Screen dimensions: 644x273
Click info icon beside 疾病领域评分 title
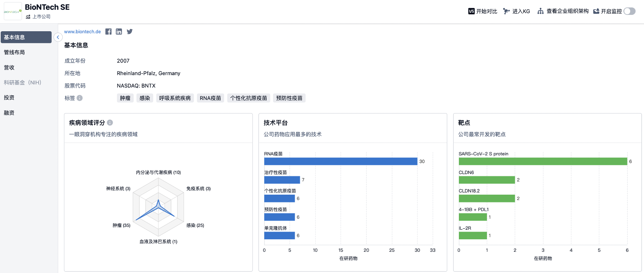click(110, 123)
